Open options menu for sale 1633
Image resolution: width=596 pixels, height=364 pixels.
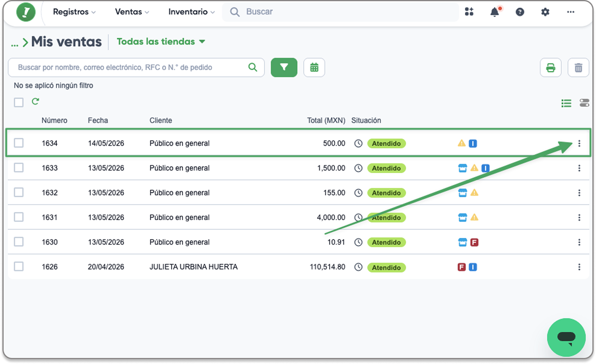pos(579,168)
